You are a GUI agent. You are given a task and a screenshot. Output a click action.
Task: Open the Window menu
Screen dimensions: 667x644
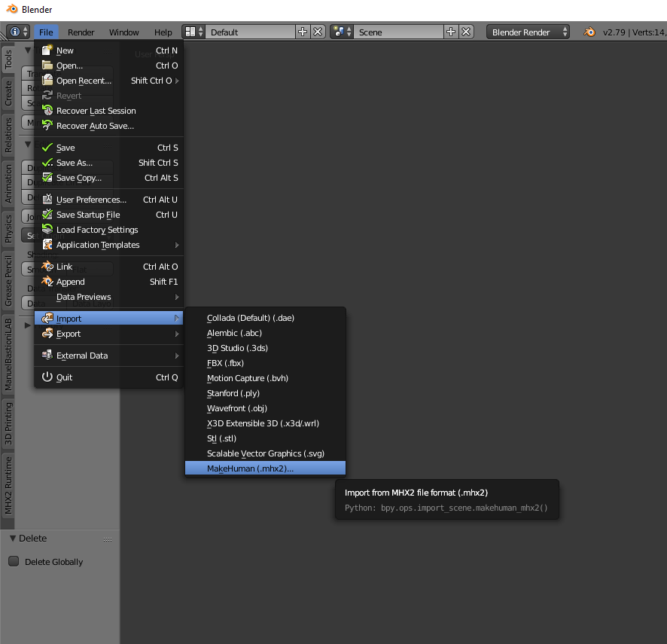(x=123, y=32)
